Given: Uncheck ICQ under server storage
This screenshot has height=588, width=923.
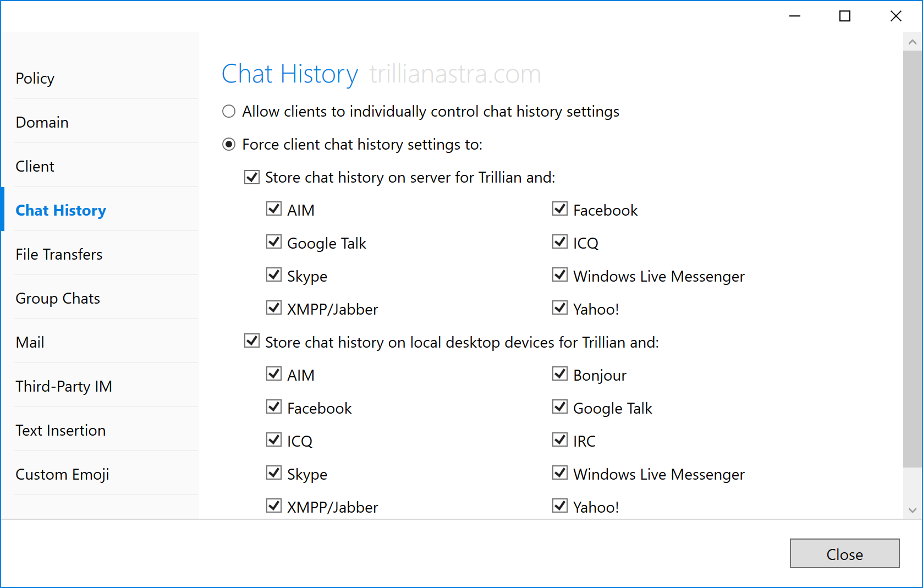Looking at the screenshot, I should tap(560, 242).
